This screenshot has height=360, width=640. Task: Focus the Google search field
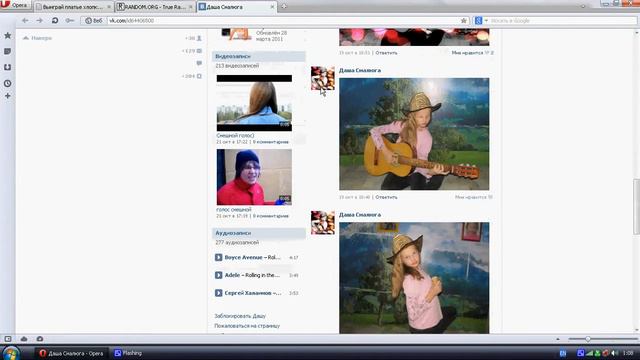coord(562,20)
